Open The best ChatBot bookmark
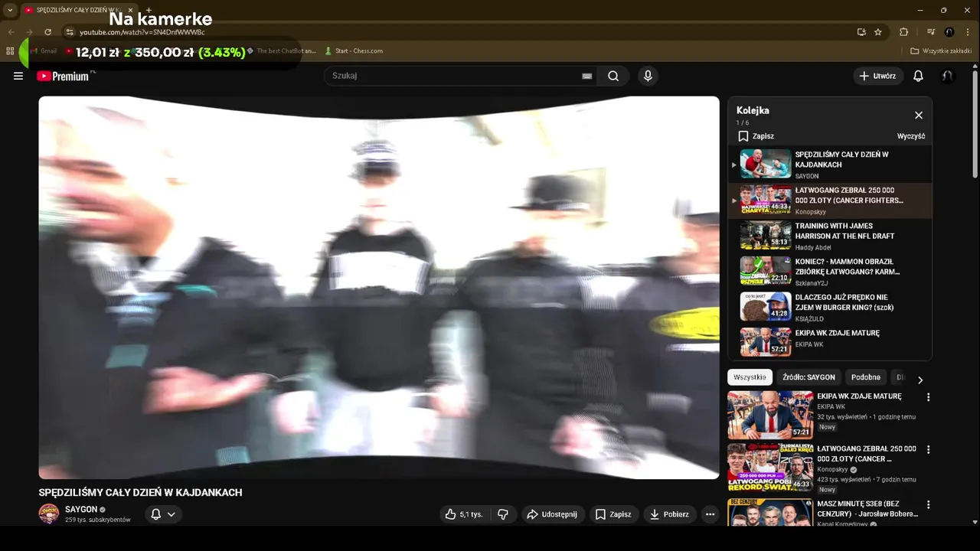The image size is (980, 551). click(x=282, y=51)
